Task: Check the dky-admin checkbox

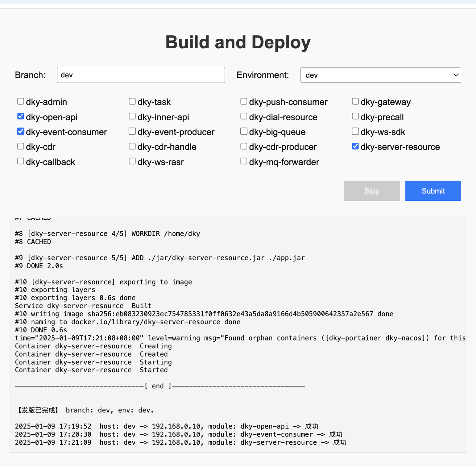Action: point(21,102)
